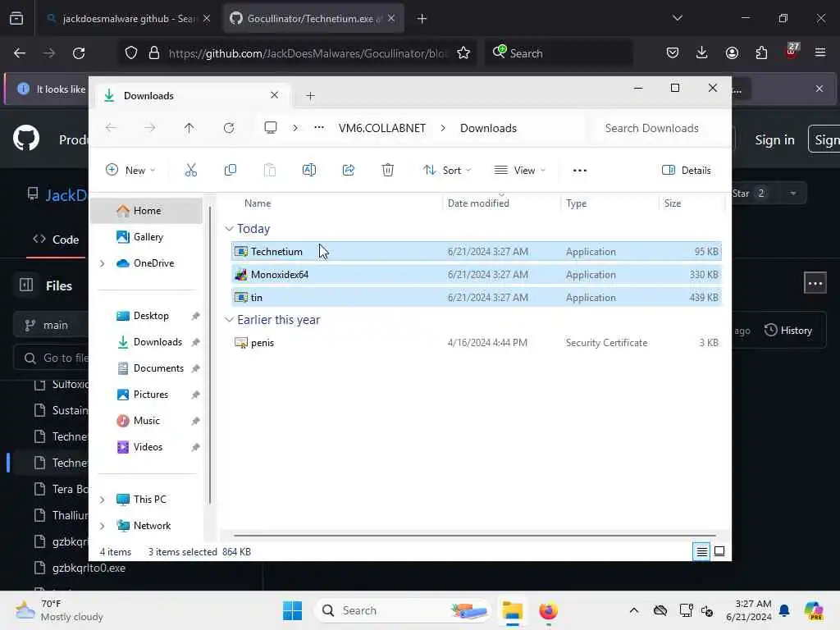The width and height of the screenshot is (840, 630).
Task: Collapse the Today group
Action: click(229, 229)
